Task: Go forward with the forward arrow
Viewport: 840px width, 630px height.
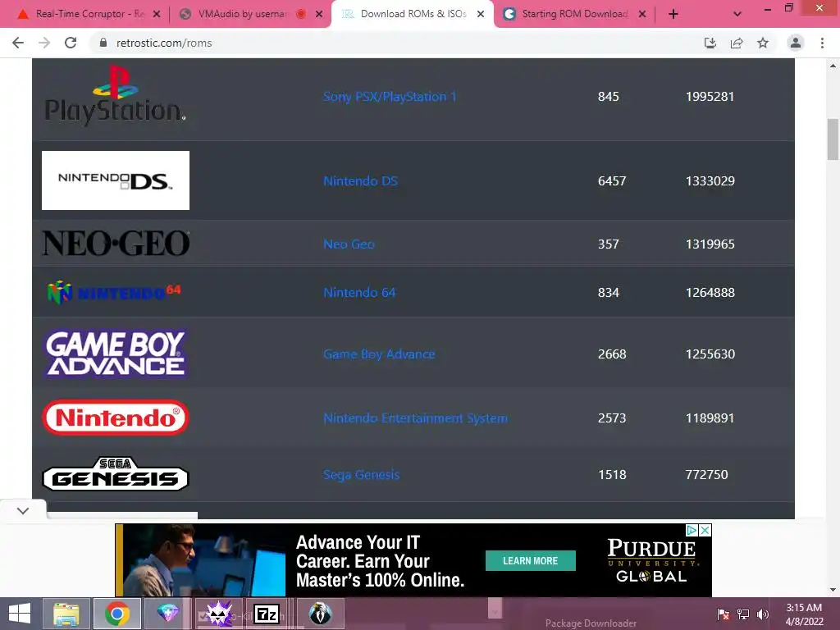Action: coord(44,43)
